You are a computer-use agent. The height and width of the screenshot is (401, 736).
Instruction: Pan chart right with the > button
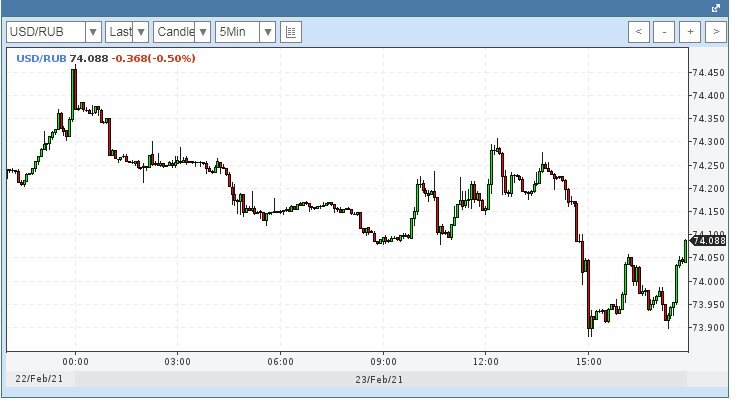tap(716, 32)
